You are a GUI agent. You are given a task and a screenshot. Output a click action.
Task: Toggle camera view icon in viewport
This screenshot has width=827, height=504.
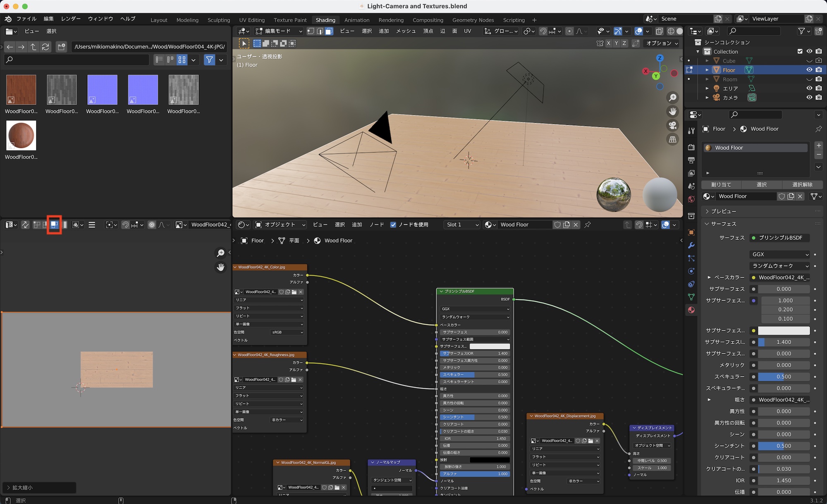673,125
